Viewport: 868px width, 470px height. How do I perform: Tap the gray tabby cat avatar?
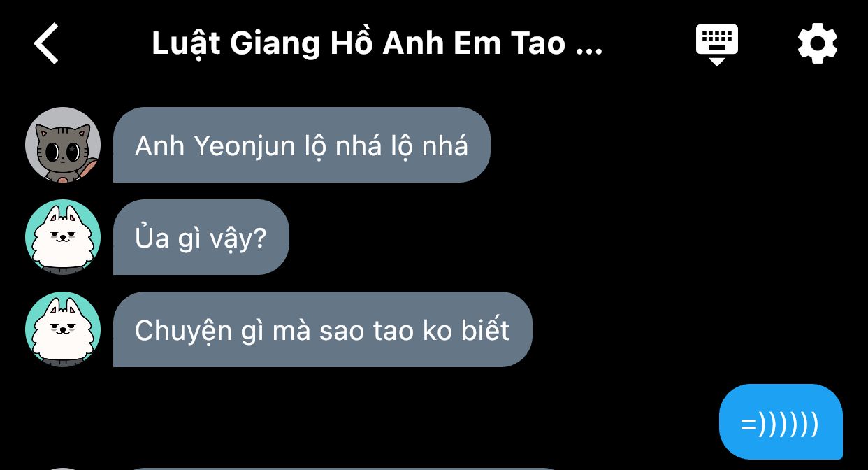pyautogui.click(x=63, y=145)
